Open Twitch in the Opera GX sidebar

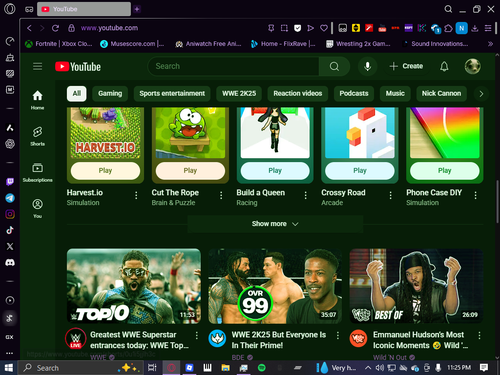click(x=10, y=182)
